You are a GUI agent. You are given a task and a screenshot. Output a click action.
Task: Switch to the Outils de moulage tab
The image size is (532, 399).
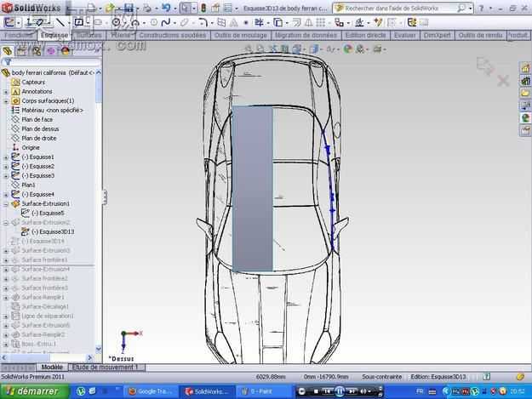[x=241, y=35]
